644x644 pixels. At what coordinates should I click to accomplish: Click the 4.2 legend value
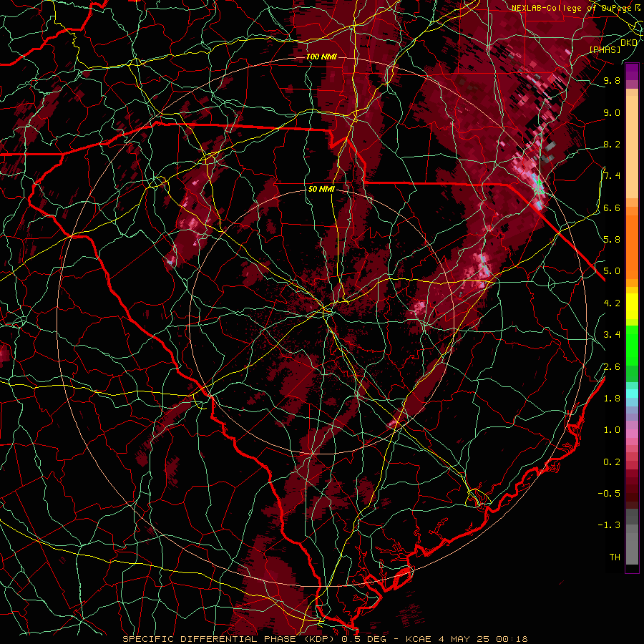click(612, 303)
